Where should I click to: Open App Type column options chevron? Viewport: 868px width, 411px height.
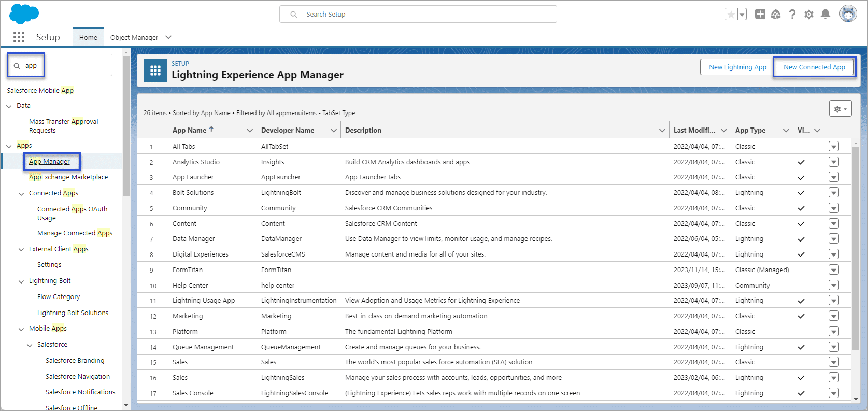coord(786,130)
